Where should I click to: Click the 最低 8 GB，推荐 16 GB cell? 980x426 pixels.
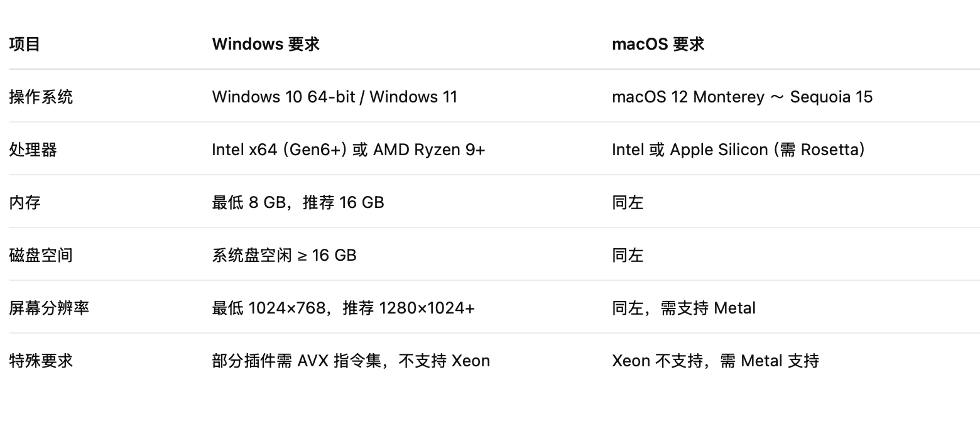pyautogui.click(x=298, y=202)
